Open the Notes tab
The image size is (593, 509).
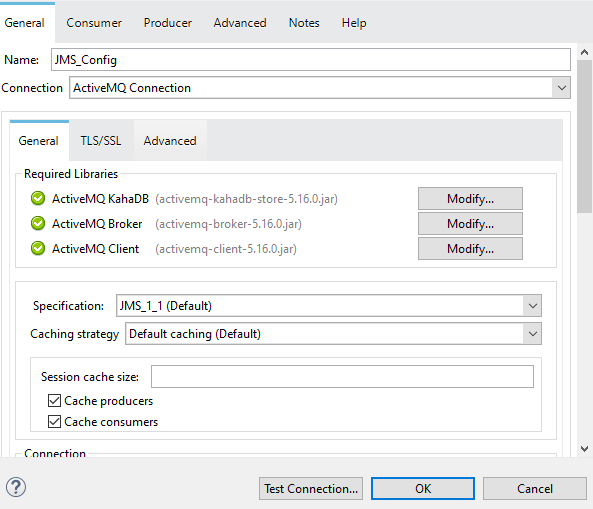coord(304,23)
